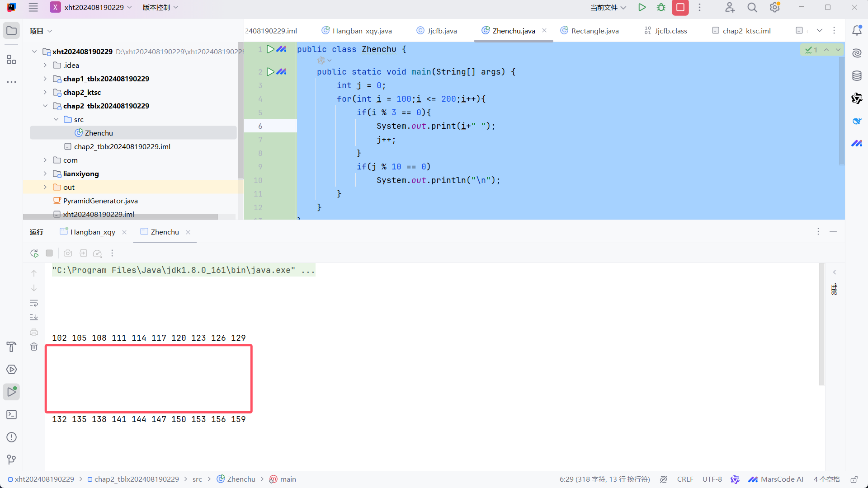Switch to Jjcfb.java editor tab
This screenshot has width=868, height=488.
tap(437, 31)
